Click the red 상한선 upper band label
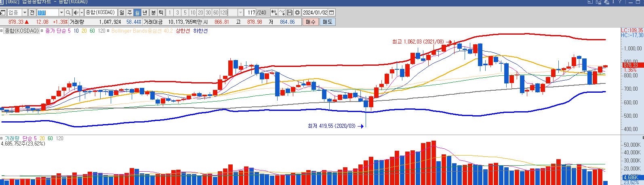This screenshot has width=644, height=185. pos(183,31)
